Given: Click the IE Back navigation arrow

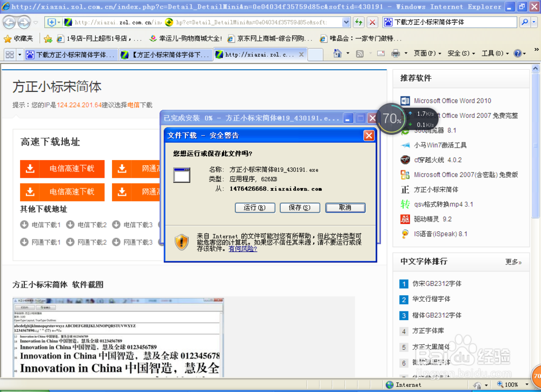Looking at the screenshot, I should click(9, 23).
